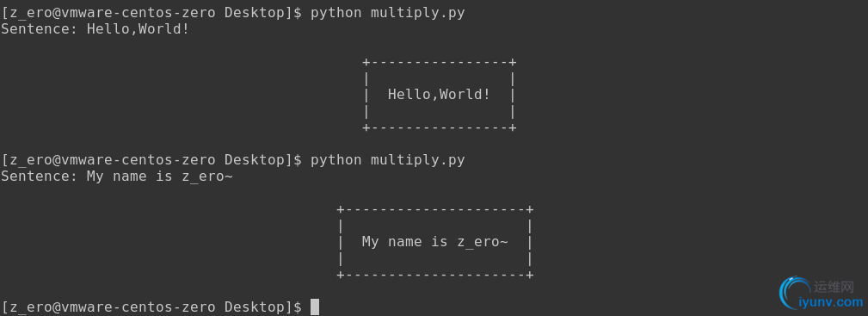Click the top border of z_ero box

[x=435, y=209]
